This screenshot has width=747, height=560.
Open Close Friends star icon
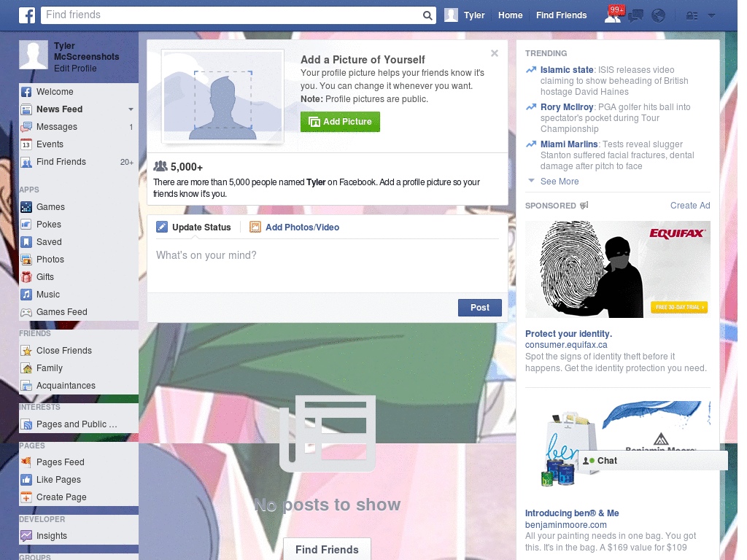tap(26, 351)
